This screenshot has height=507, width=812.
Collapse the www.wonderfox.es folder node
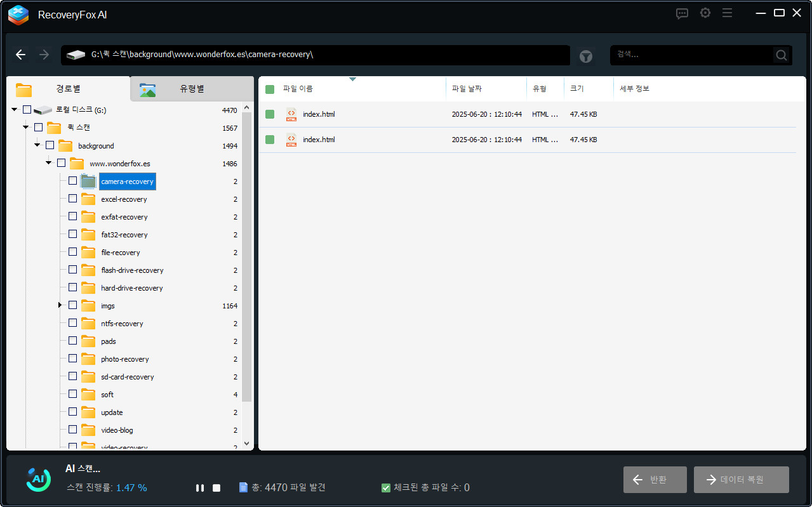coord(48,162)
